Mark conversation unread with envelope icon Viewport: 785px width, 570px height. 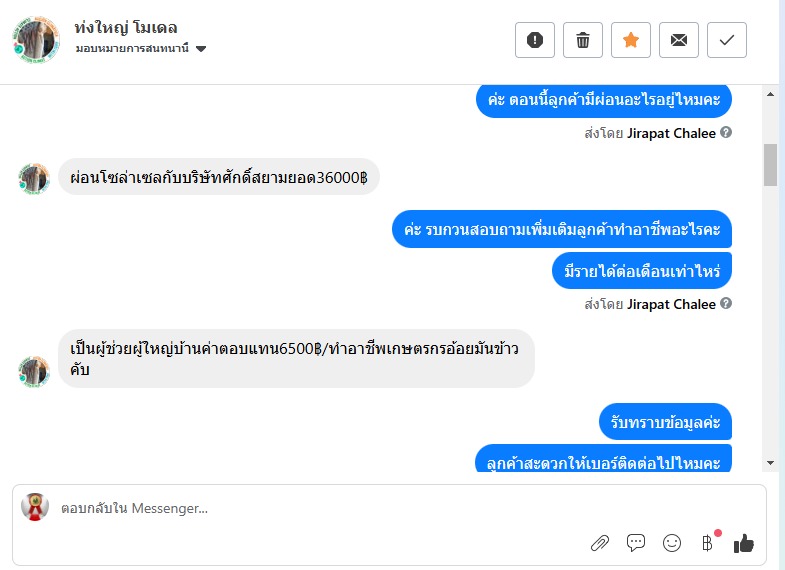click(x=679, y=40)
